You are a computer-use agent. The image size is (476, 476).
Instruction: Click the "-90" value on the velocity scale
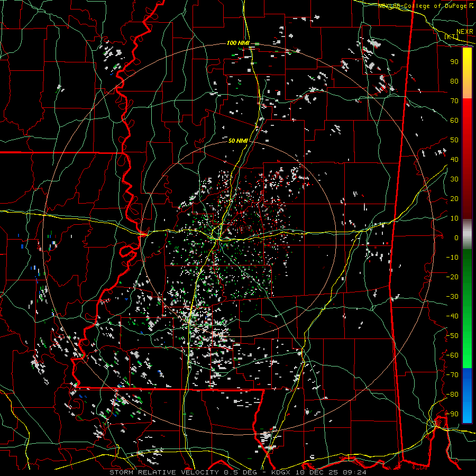click(452, 414)
